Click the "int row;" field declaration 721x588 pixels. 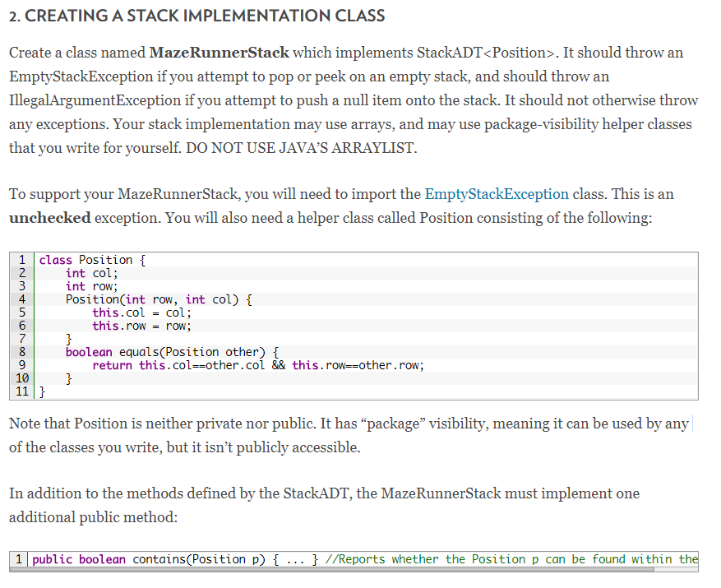[x=91, y=286]
